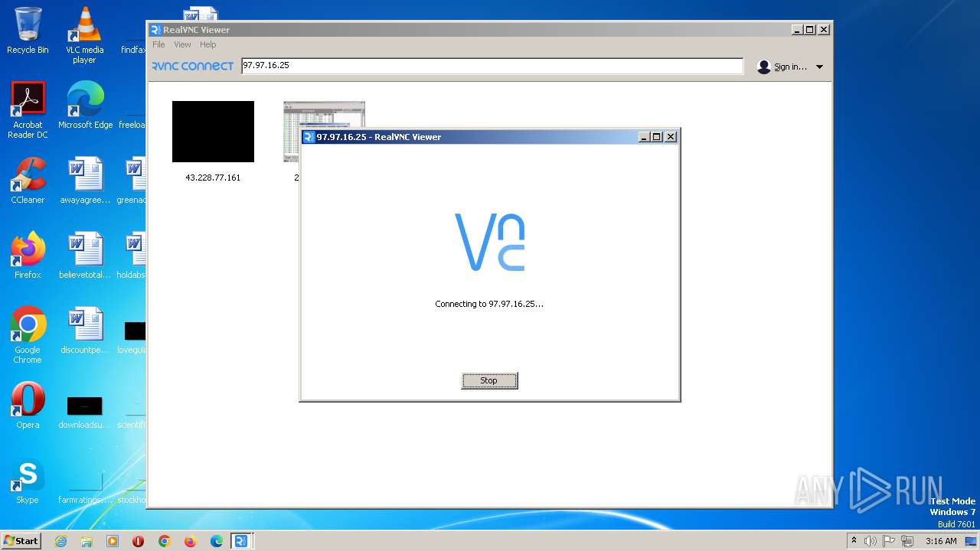The height and width of the screenshot is (551, 980).
Task: Show hidden system tray icons
Action: coord(854,541)
